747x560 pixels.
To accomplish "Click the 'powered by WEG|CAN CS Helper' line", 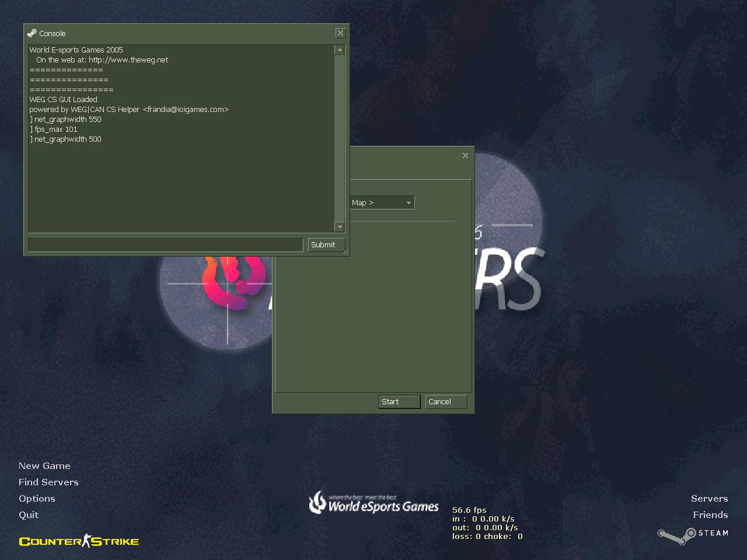I will pyautogui.click(x=129, y=110).
